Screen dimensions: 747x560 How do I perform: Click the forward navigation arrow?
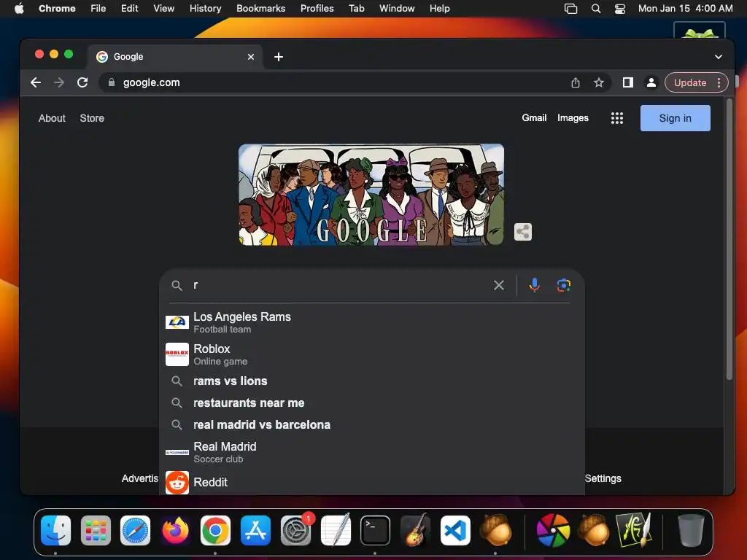(59, 82)
